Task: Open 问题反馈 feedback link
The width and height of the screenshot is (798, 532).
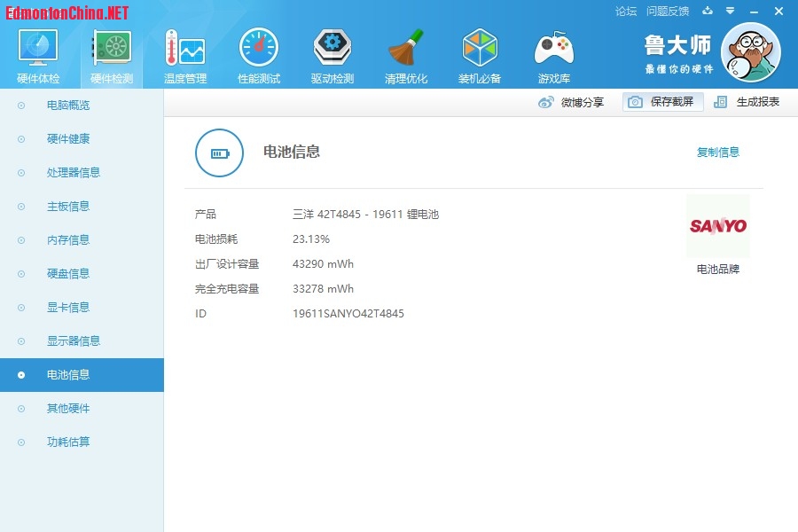Action: [x=667, y=12]
